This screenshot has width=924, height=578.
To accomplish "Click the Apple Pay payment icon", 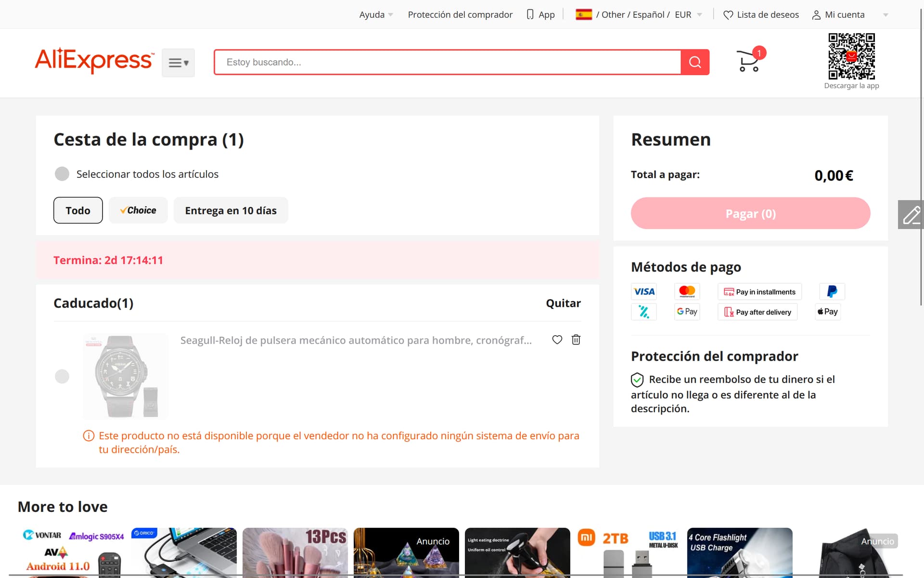I will 828,312.
